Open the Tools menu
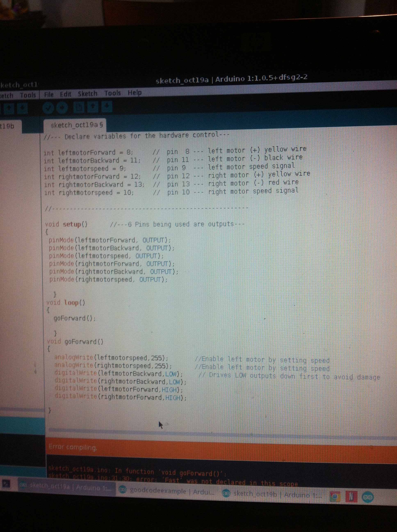The image size is (397, 532). point(112,93)
